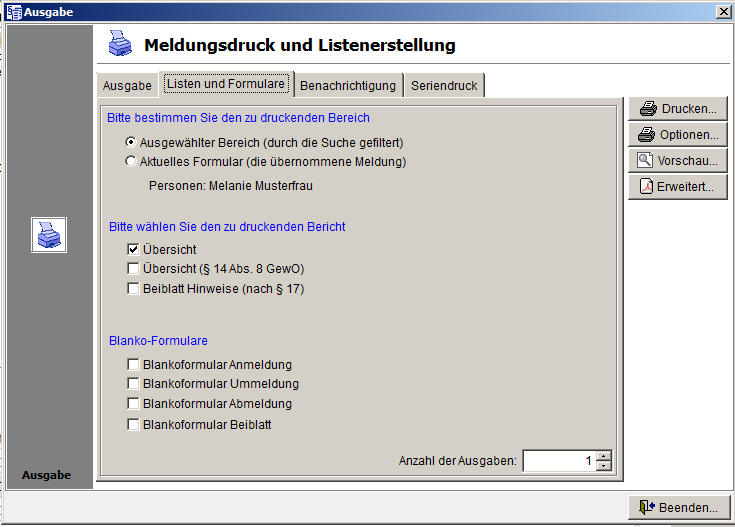
Task: Close dialog with the Beenden button
Action: point(678,507)
